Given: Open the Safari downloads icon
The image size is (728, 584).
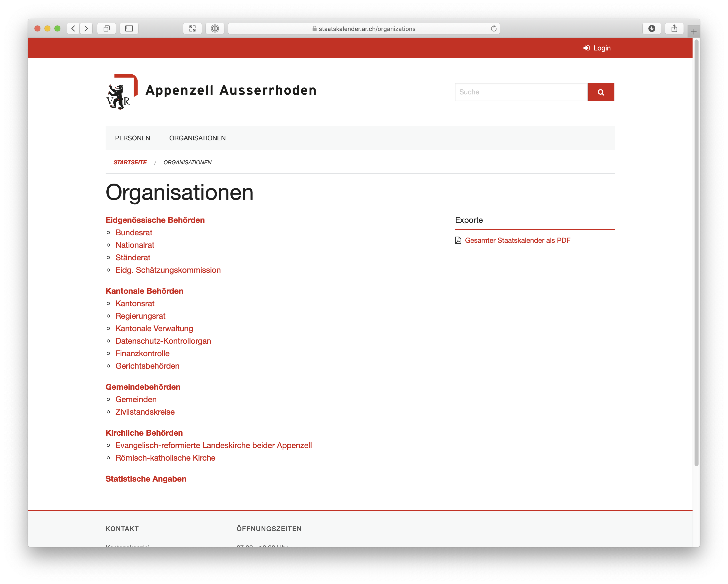Looking at the screenshot, I should point(651,28).
